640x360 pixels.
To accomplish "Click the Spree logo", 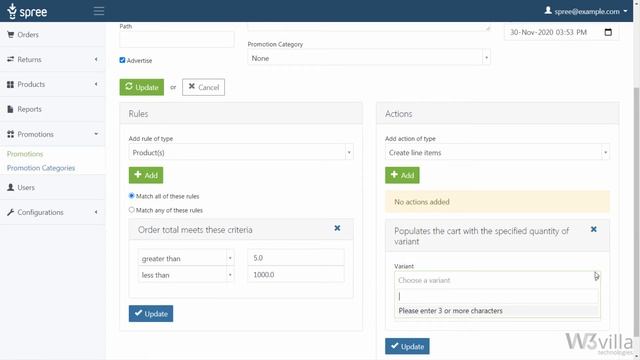I will 27,11.
